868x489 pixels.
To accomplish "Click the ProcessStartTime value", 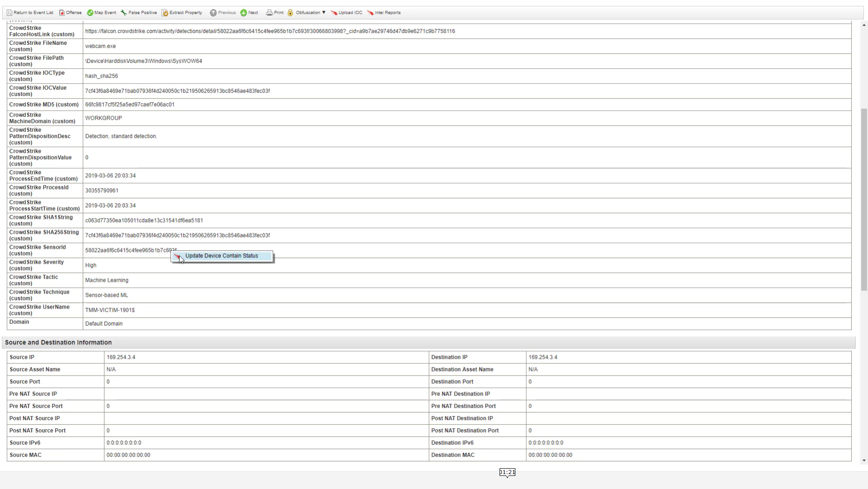I will pyautogui.click(x=110, y=205).
